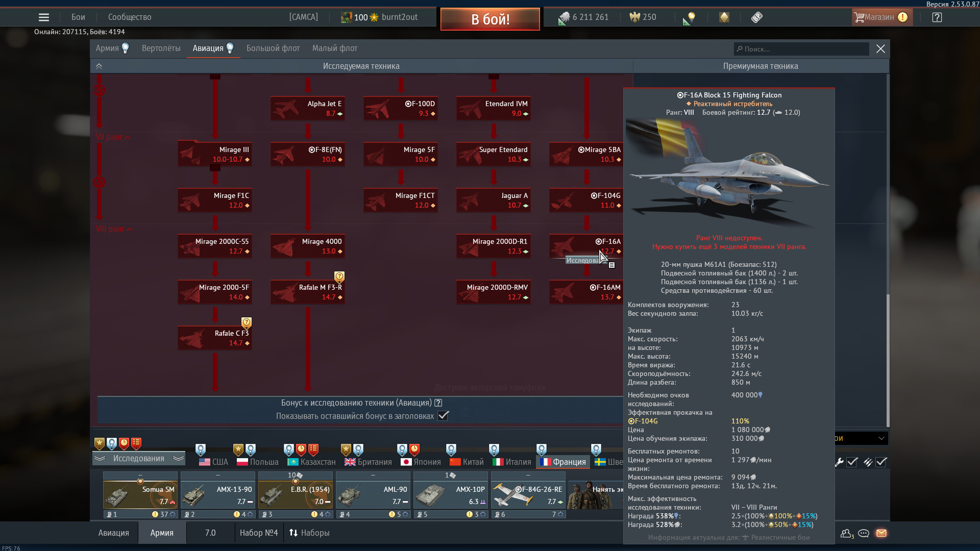Open the squad contacts icon
The image size is (980, 551).
847,533
